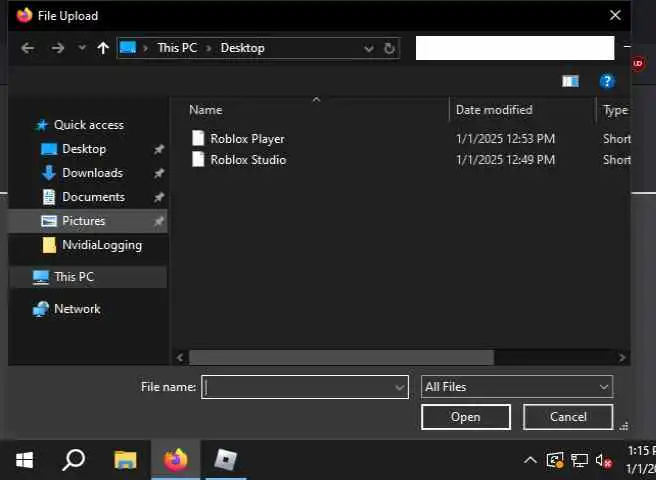Image resolution: width=656 pixels, height=480 pixels.
Task: Click the horizontal scrollbar thumb in file list
Action: point(341,357)
